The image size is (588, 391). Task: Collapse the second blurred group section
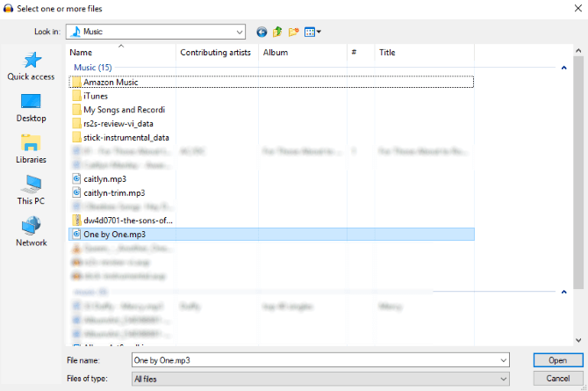point(563,292)
